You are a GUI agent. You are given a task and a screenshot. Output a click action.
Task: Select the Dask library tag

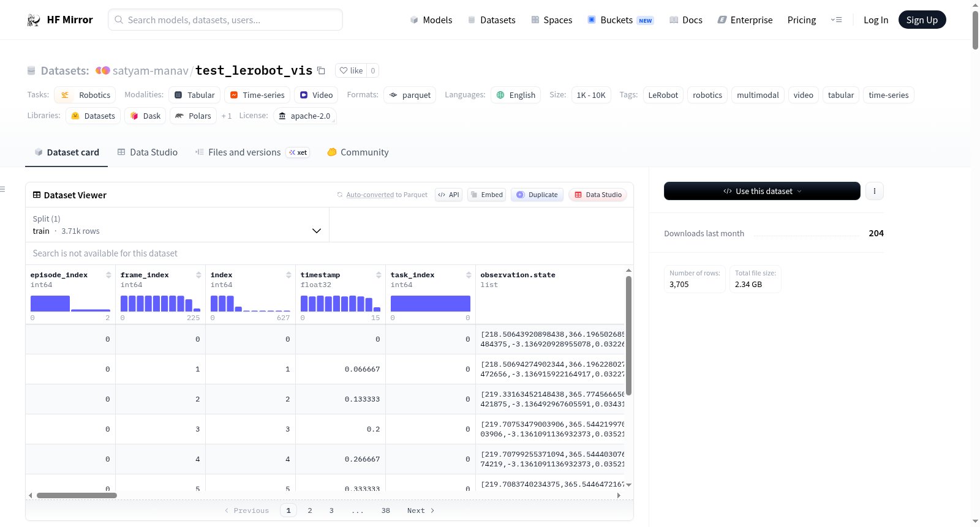point(145,116)
